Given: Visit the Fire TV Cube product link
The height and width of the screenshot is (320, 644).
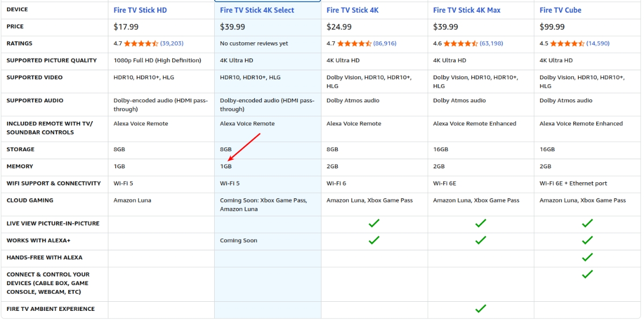Looking at the screenshot, I should click(560, 10).
